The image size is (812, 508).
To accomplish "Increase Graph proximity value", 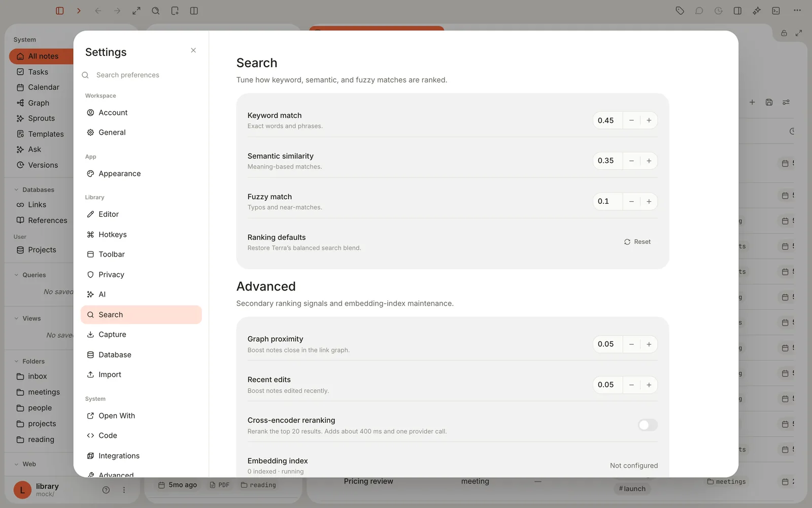I will pos(649,344).
